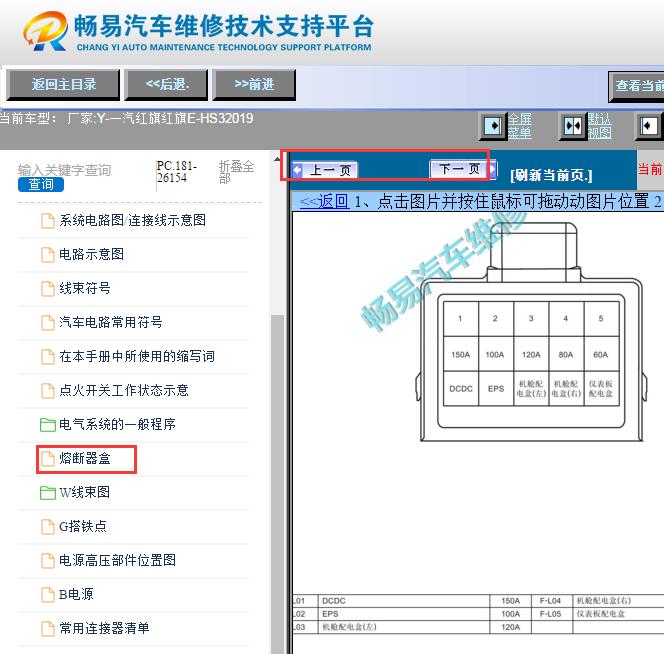Click the left sidebar vertical scrollbar thumb
664x654 pixels.
(x=277, y=483)
